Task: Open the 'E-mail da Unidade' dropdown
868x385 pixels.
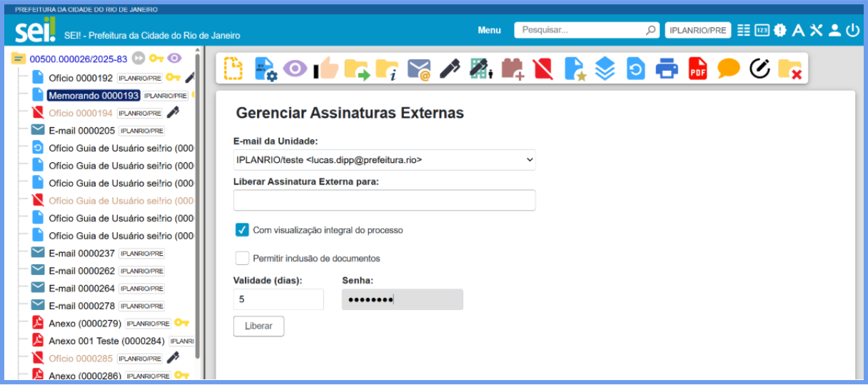Action: click(x=384, y=160)
